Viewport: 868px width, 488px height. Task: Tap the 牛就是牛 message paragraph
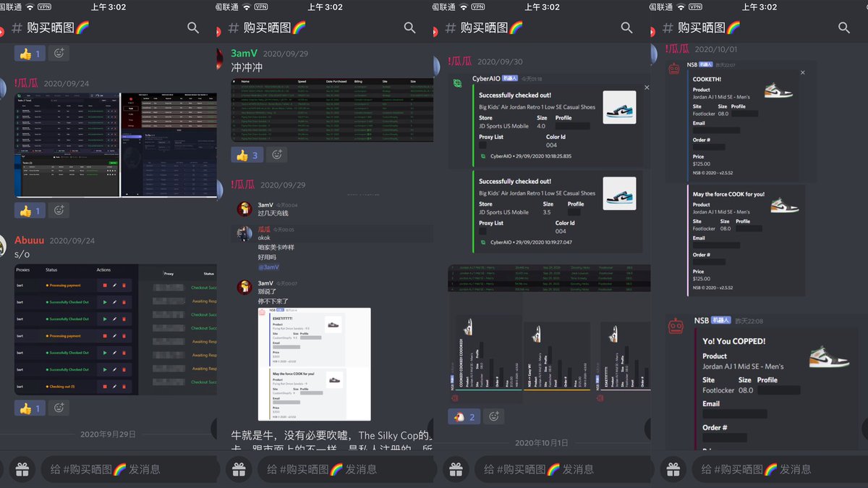point(332,441)
